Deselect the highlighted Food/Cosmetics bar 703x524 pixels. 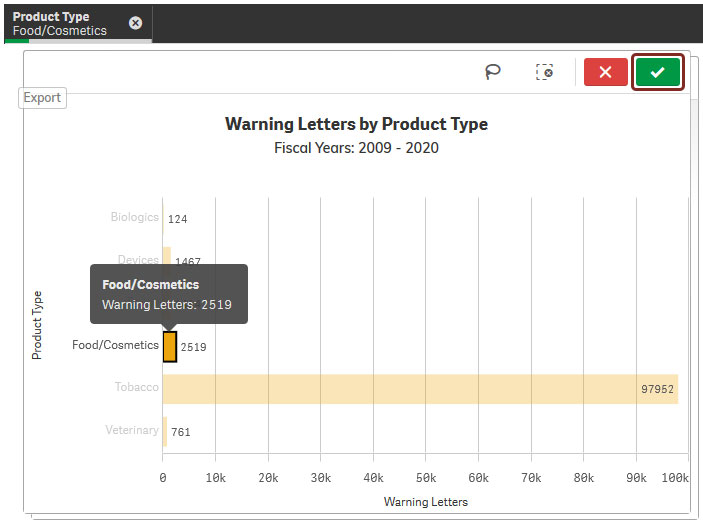[x=170, y=347]
